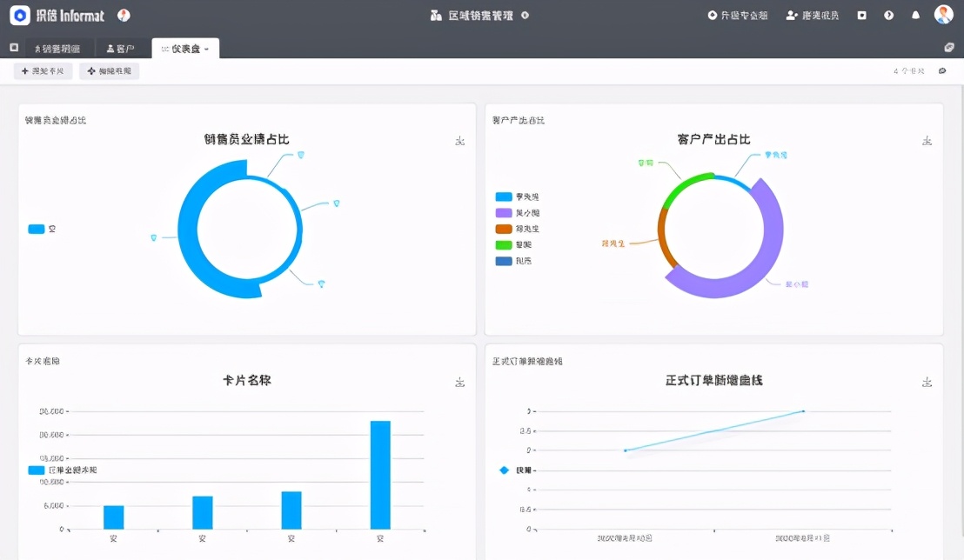Image resolution: width=964 pixels, height=560 pixels.
Task: Click the 添加卡片 button
Action: click(x=41, y=70)
